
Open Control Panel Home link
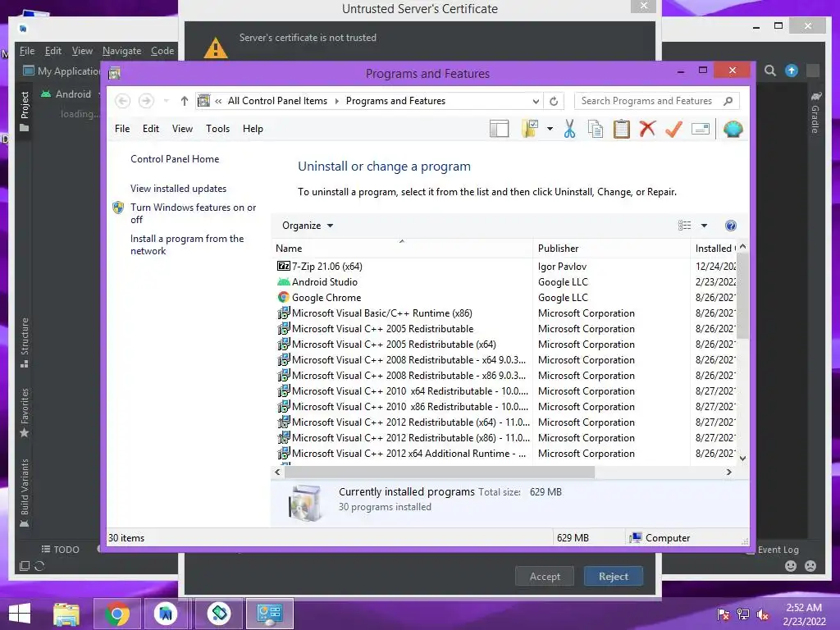click(175, 159)
